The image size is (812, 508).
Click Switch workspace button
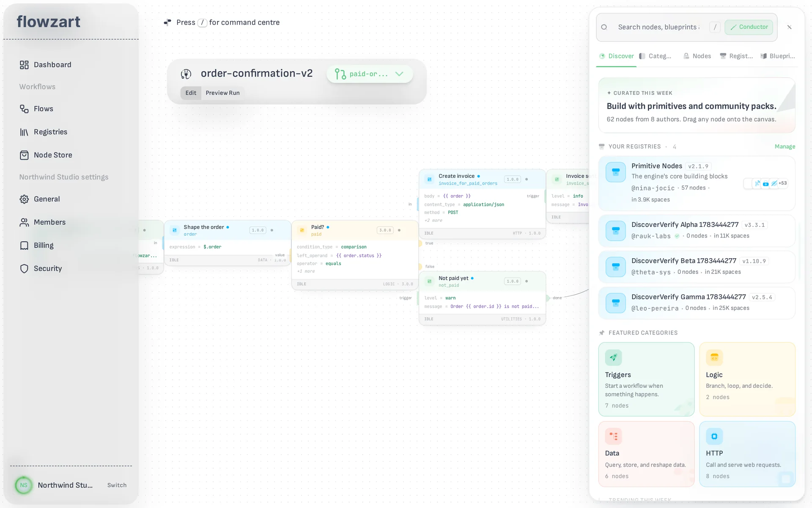tap(117, 485)
